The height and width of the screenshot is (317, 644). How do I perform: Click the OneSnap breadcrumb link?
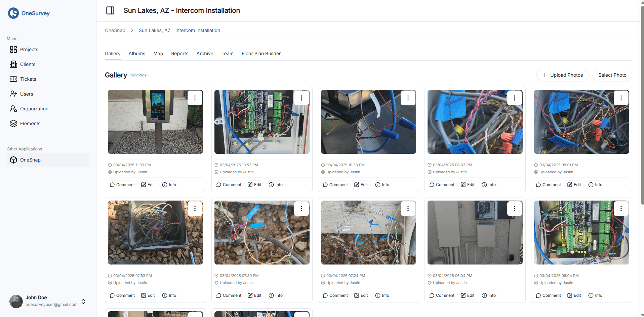tap(115, 30)
